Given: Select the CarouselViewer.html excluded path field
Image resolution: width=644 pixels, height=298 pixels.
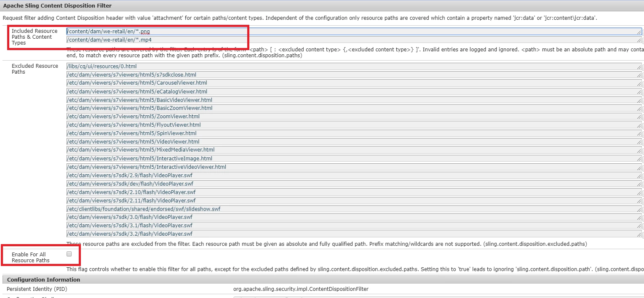Looking at the screenshot, I should tap(354, 83).
